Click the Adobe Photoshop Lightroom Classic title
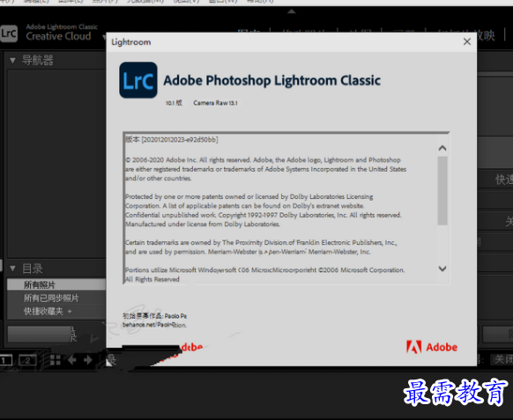Screen dimensions: 513x420 (x=271, y=80)
